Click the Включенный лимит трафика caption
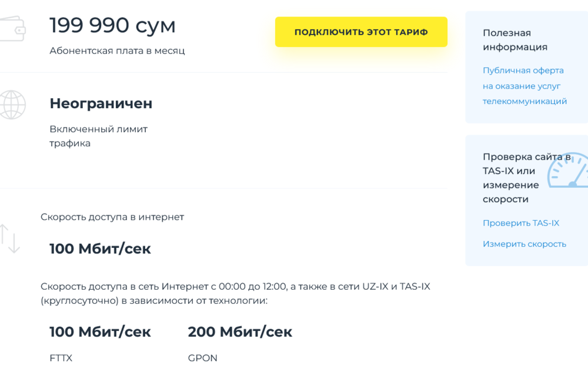Viewport: 588px width, 390px height. click(98, 136)
